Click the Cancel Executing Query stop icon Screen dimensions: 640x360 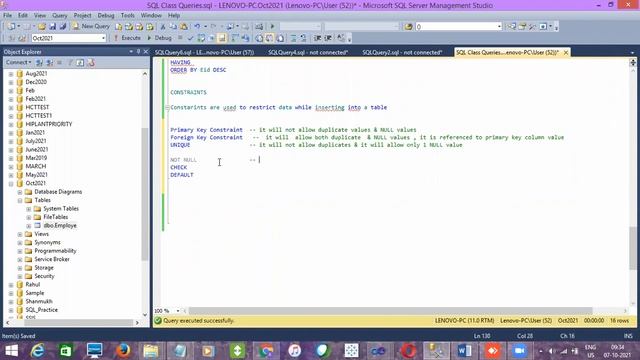(x=180, y=38)
